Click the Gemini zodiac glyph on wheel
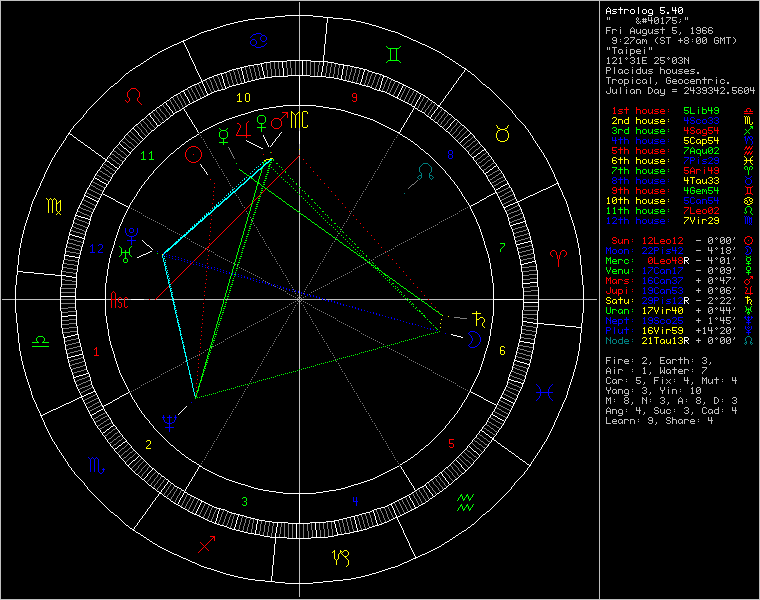Viewport: 760px width, 600px height. pyautogui.click(x=394, y=54)
